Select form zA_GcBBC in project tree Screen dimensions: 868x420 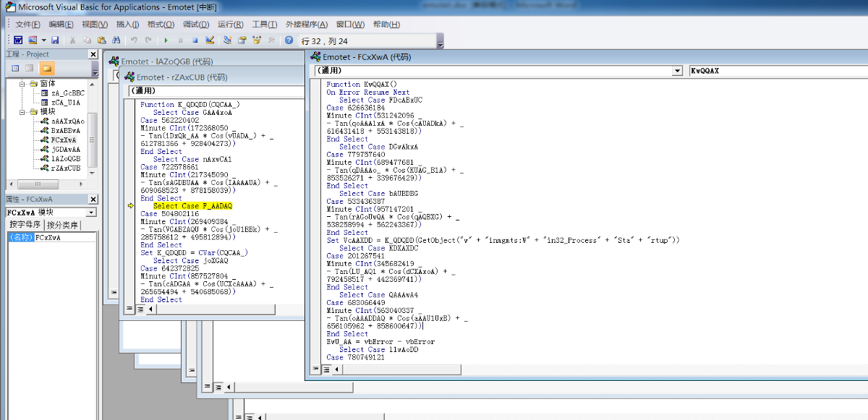67,93
